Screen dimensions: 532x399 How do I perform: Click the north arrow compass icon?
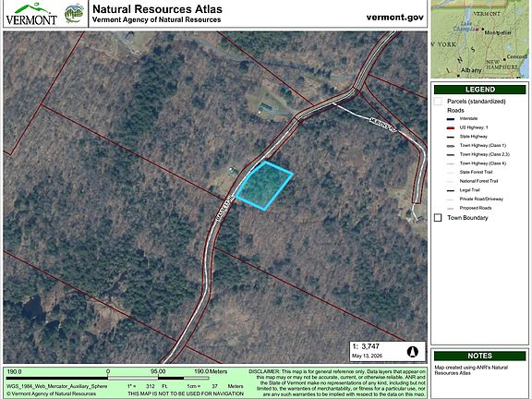413,352
